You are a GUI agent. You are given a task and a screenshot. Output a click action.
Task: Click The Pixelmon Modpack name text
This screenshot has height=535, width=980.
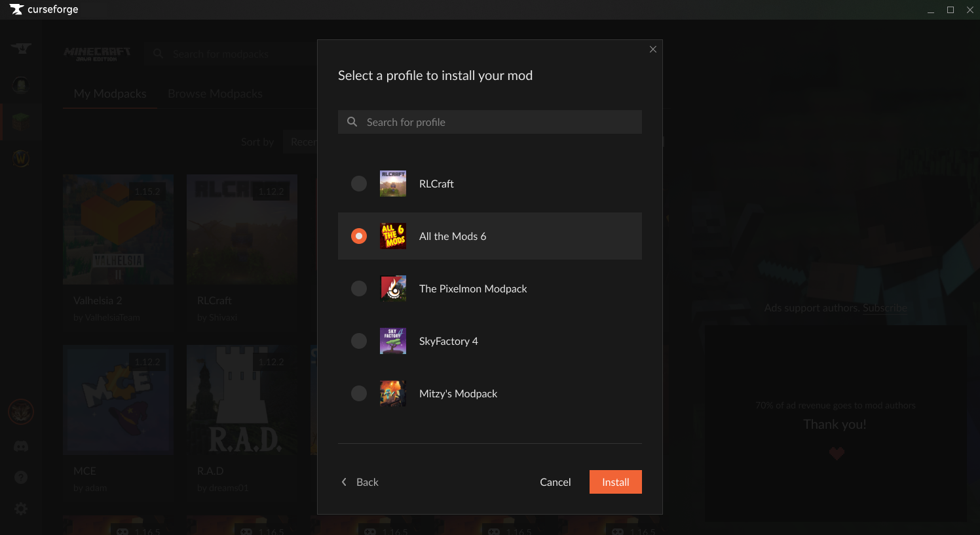(473, 288)
